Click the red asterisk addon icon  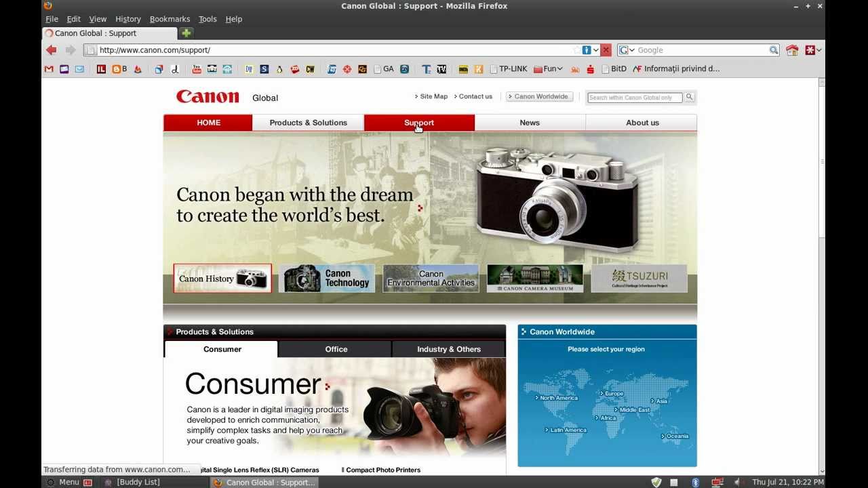810,50
